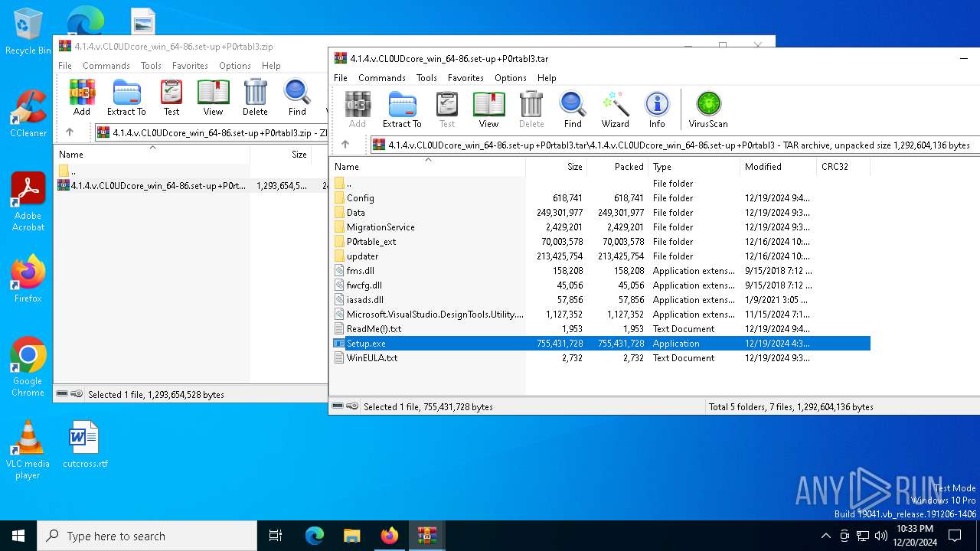Open File Explorer in taskbar

352,536
